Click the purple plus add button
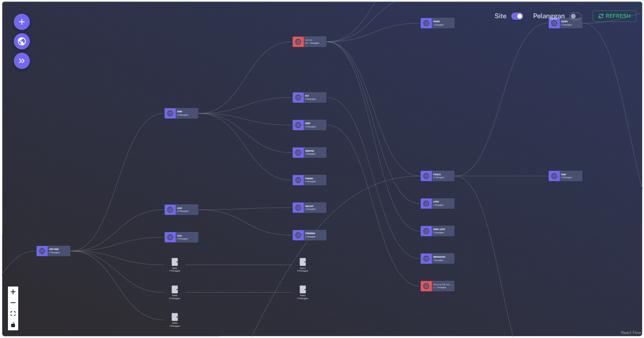 click(x=22, y=22)
